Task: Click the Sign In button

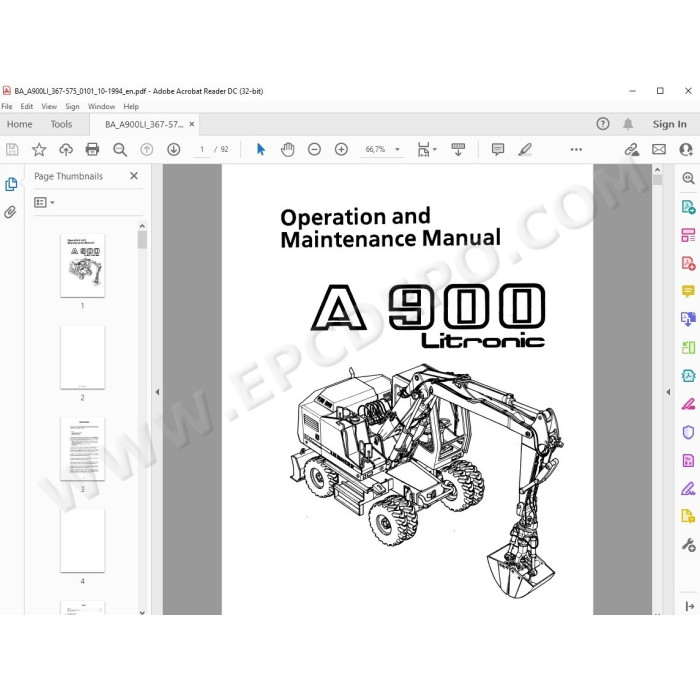Action: pyautogui.click(x=669, y=124)
